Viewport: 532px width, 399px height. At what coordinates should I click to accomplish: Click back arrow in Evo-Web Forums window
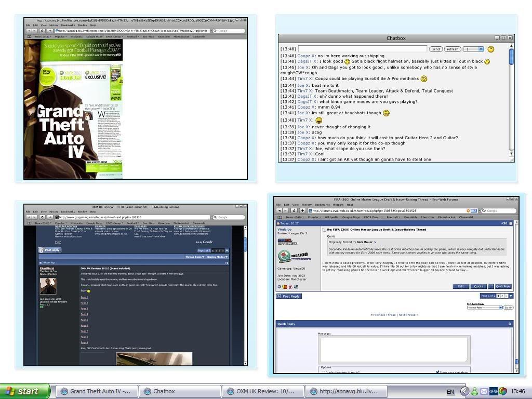tap(278, 211)
